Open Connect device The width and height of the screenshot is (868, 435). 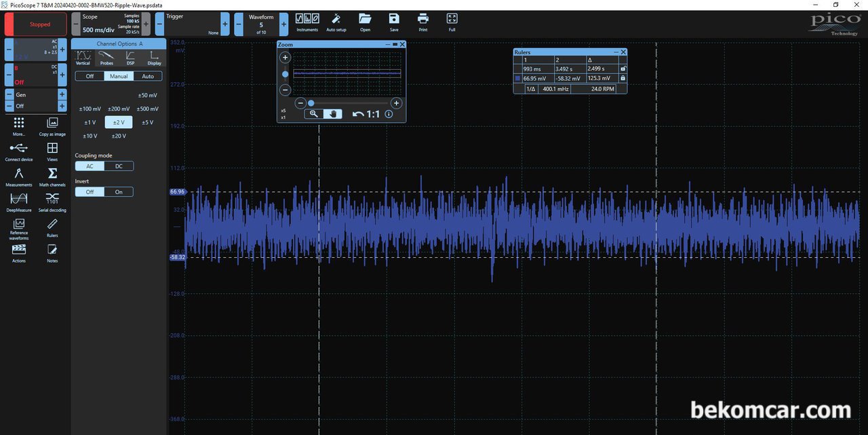[19, 152]
